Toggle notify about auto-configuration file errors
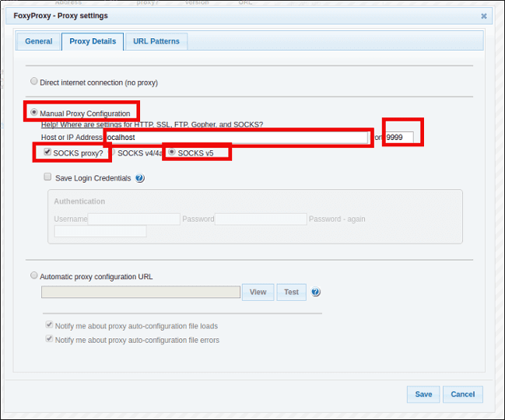Screen dimensions: 505x420 click(49, 338)
